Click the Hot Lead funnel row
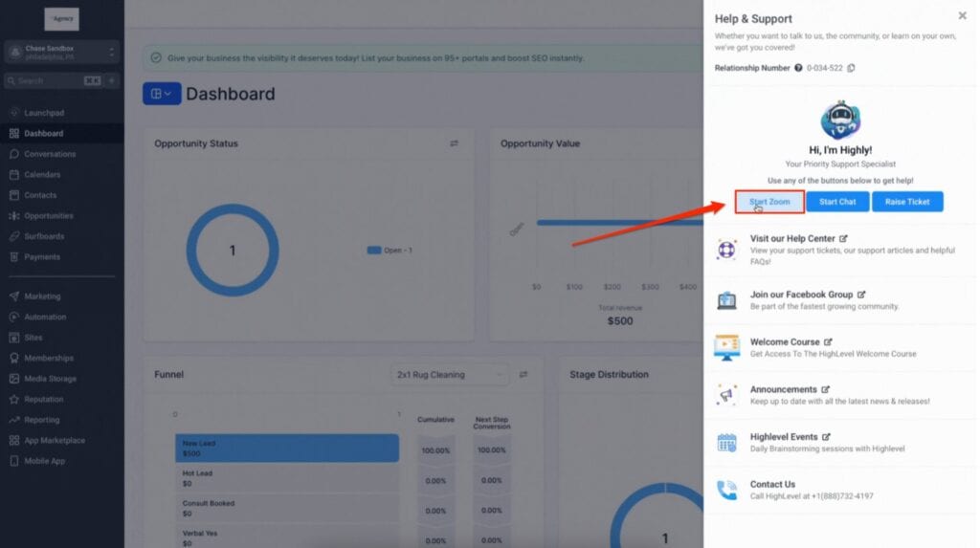The height and width of the screenshot is (548, 980). coord(287,478)
